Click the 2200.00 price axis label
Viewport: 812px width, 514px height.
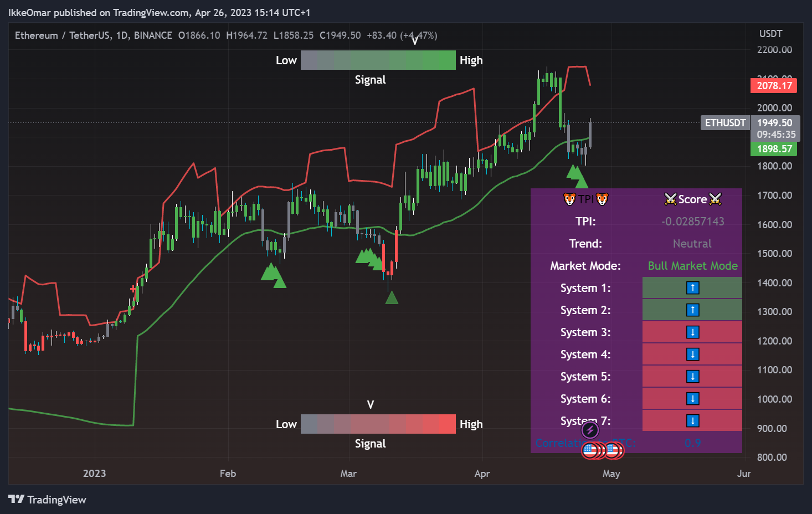click(774, 49)
